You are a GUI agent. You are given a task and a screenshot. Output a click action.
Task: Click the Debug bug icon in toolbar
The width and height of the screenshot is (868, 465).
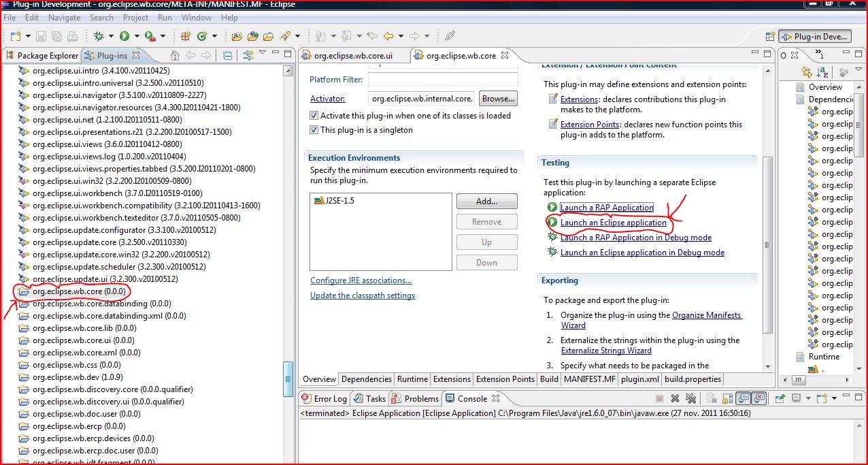pos(99,36)
